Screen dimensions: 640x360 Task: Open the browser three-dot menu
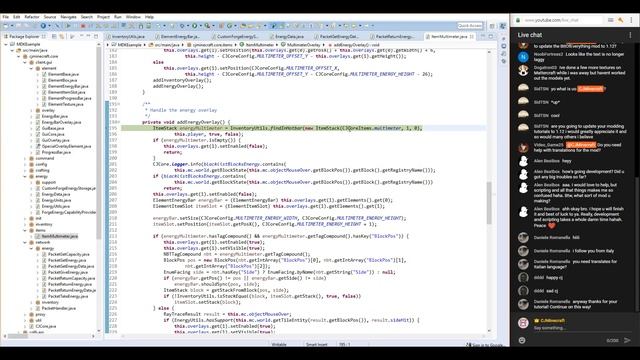(631, 20)
